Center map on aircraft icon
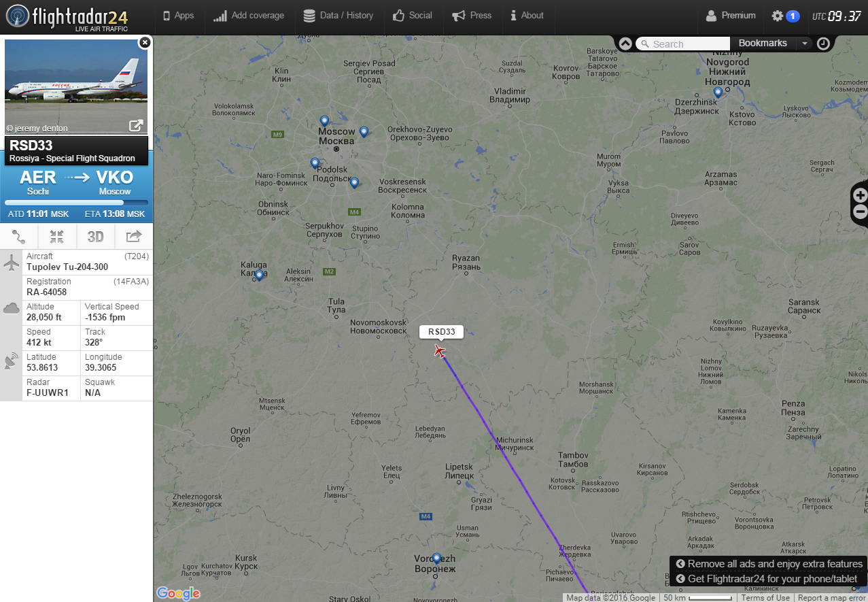868x602 pixels. (57, 237)
